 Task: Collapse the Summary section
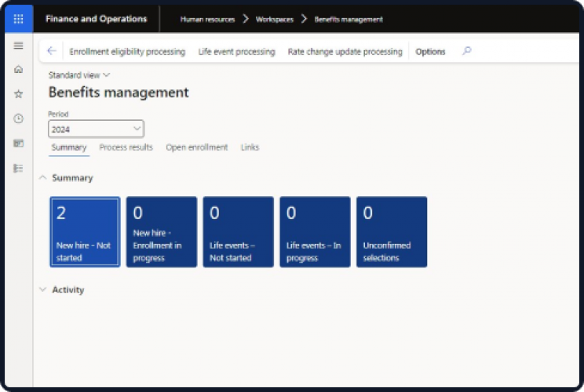click(43, 178)
